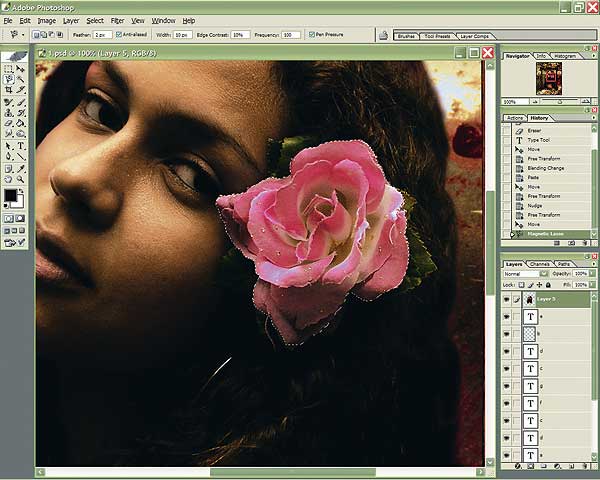
Task: Hide Layer 5 using its eye icon
Action: tap(506, 299)
